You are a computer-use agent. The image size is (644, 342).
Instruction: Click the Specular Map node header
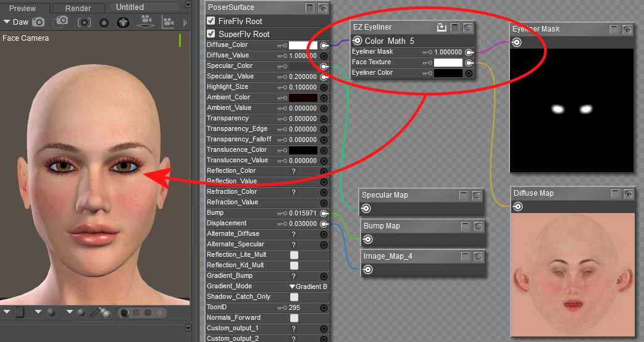point(385,195)
